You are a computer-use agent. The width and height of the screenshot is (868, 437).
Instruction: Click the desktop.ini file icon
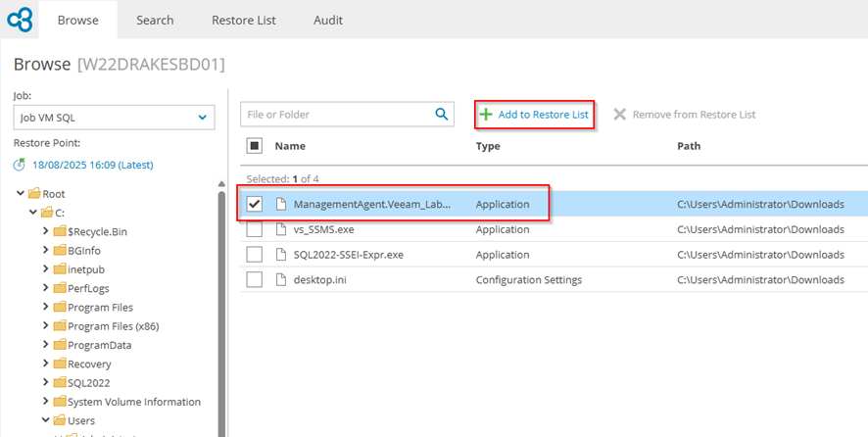pyautogui.click(x=279, y=280)
